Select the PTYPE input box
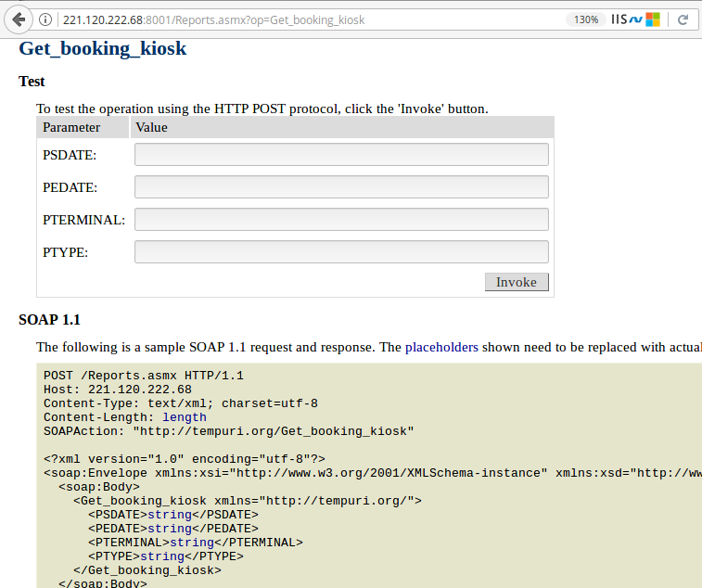Viewport: 702px width, 588px height. point(341,252)
